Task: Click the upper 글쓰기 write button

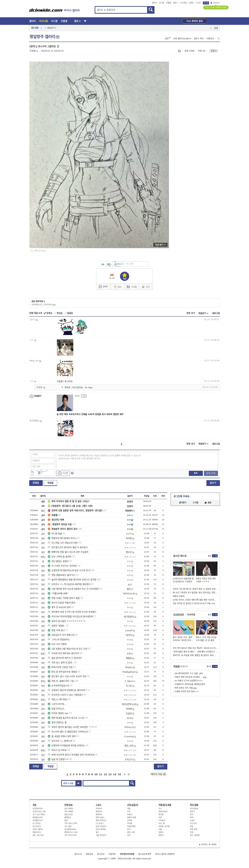Action: [x=213, y=483]
